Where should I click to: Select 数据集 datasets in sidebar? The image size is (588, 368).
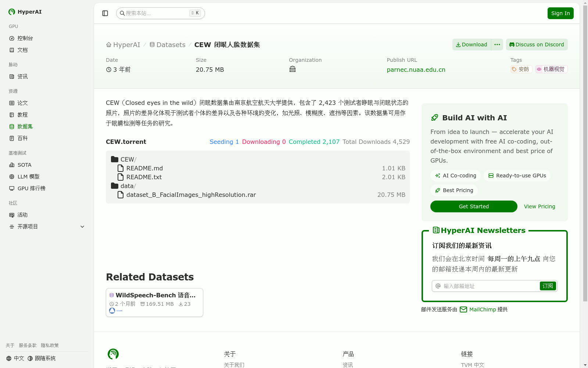[x=47, y=127]
